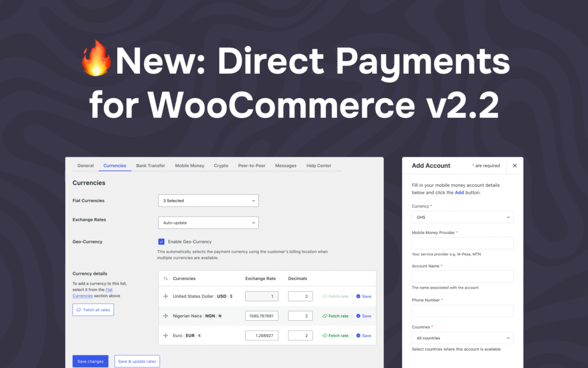Click the Save changes button
The height and width of the screenshot is (368, 588).
90,361
